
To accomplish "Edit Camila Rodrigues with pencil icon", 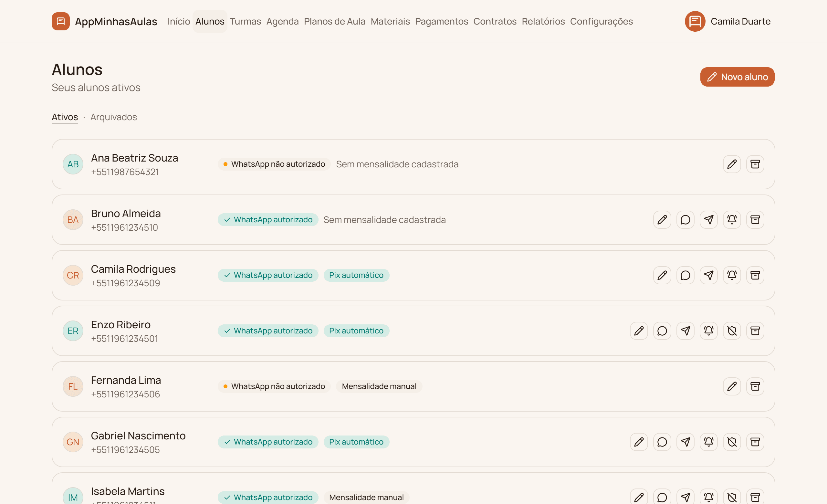I will (x=662, y=276).
